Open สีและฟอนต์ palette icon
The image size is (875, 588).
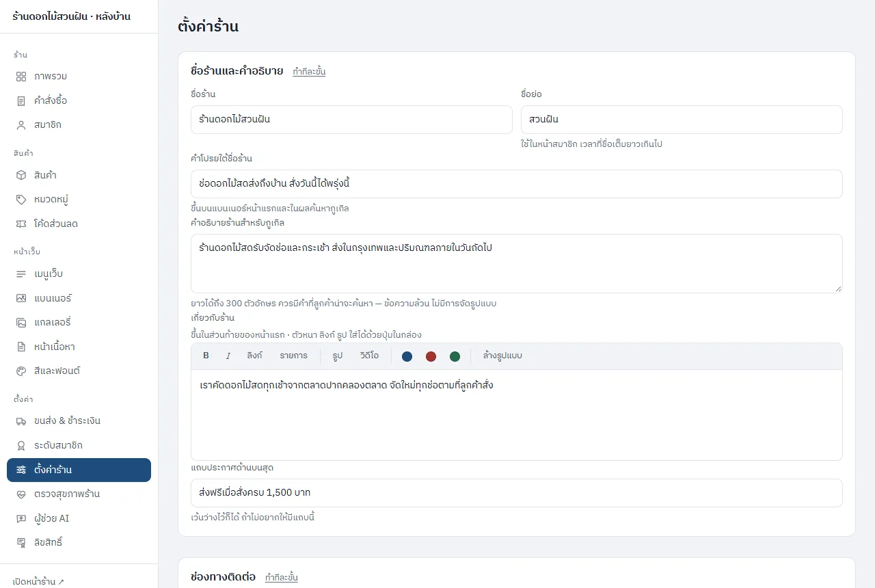(21, 371)
